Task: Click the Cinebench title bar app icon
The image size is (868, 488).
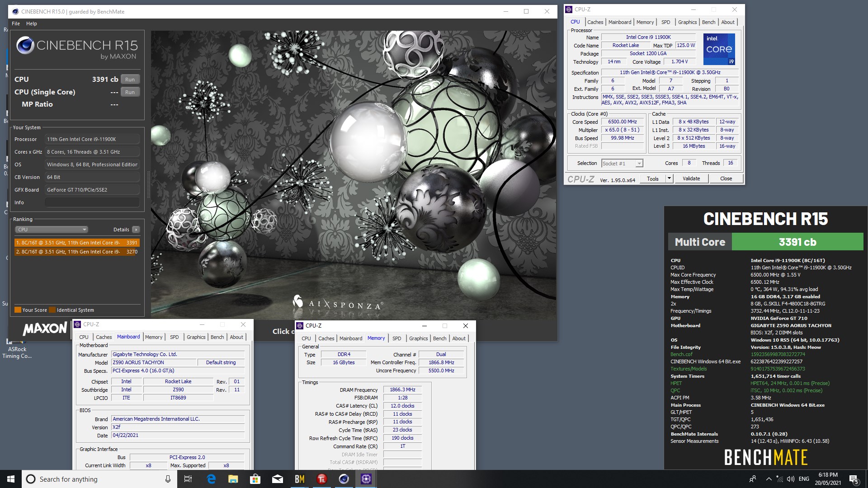Action: pyautogui.click(x=15, y=11)
